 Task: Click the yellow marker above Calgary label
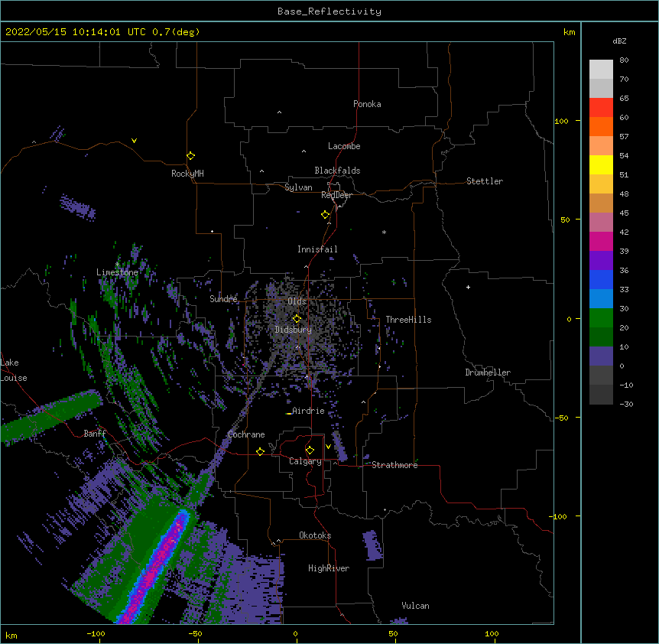[x=310, y=450]
